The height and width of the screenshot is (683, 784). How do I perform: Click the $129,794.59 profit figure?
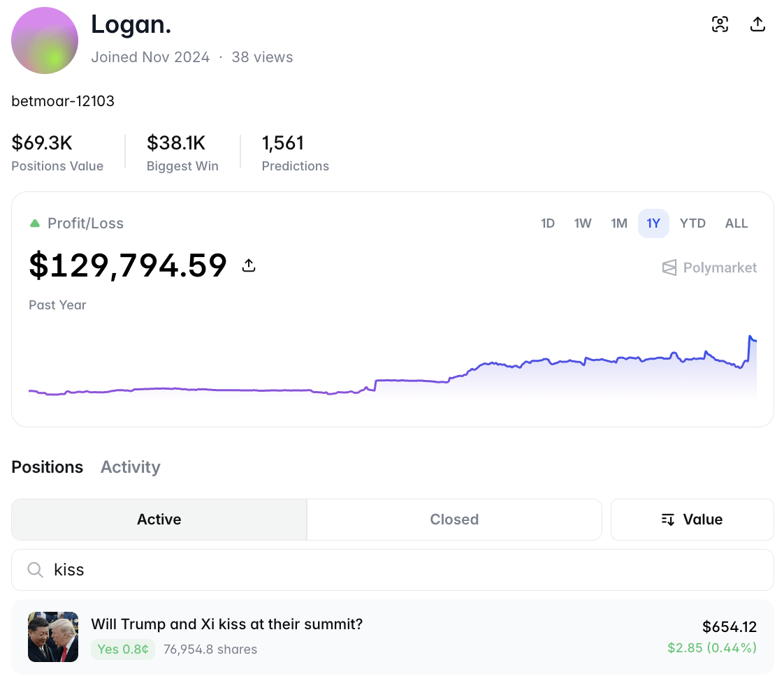pos(128,265)
